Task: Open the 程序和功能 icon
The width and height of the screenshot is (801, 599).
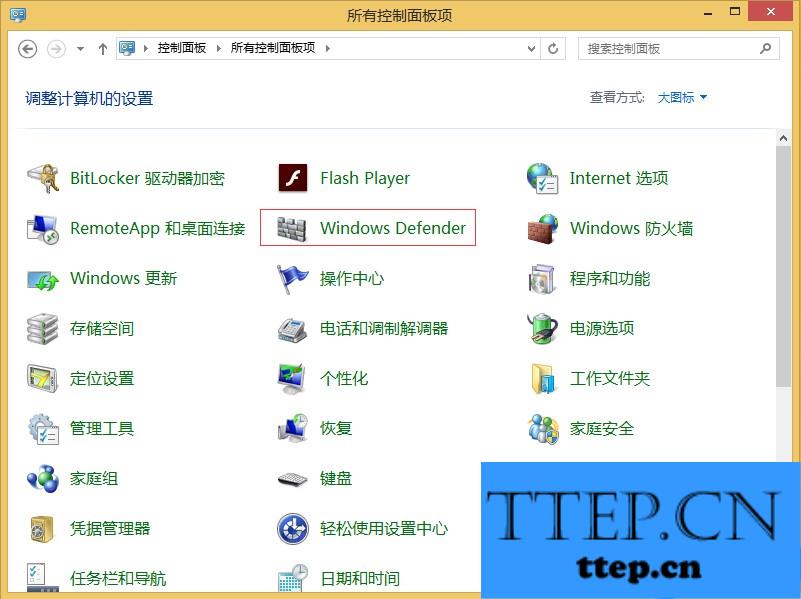Action: pos(543,279)
